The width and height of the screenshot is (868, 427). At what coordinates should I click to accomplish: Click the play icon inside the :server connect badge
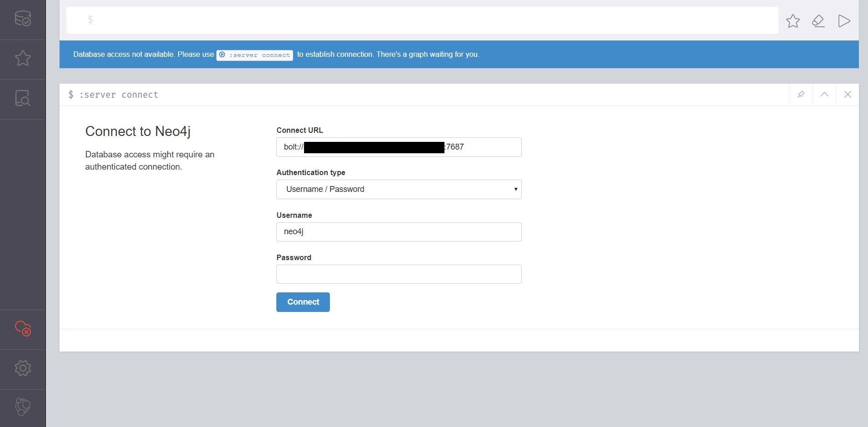pyautogui.click(x=222, y=55)
